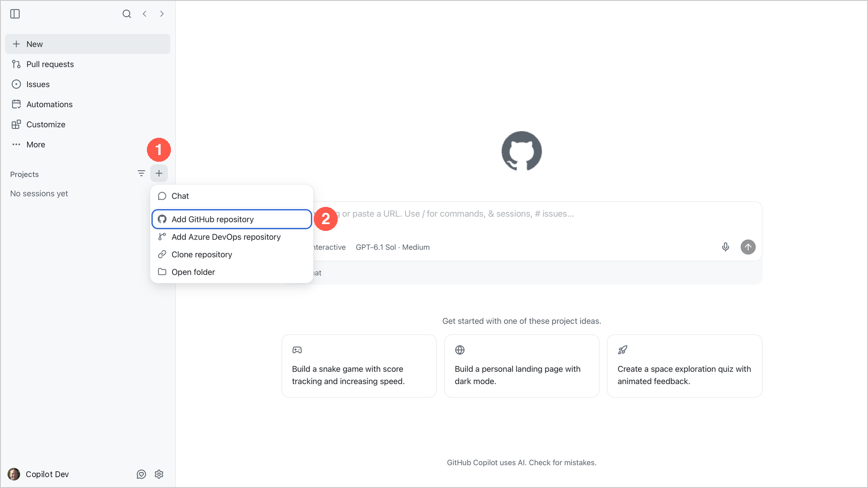
Task: Open Automations in the sidebar
Action: pos(88,104)
